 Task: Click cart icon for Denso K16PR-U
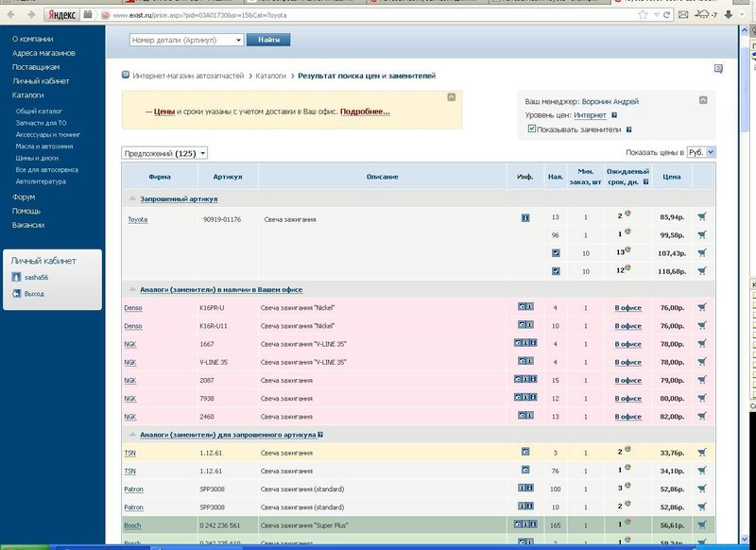click(x=701, y=308)
